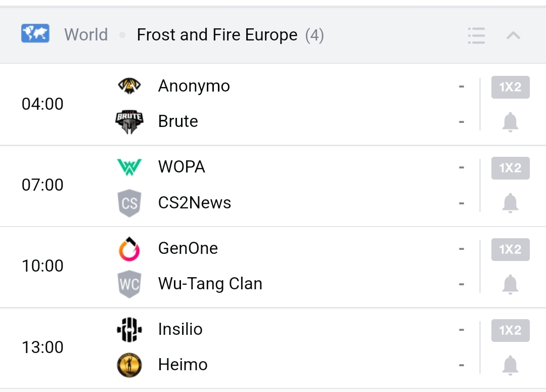Open the World category link
Screen dimensions: 546x392
click(86, 35)
